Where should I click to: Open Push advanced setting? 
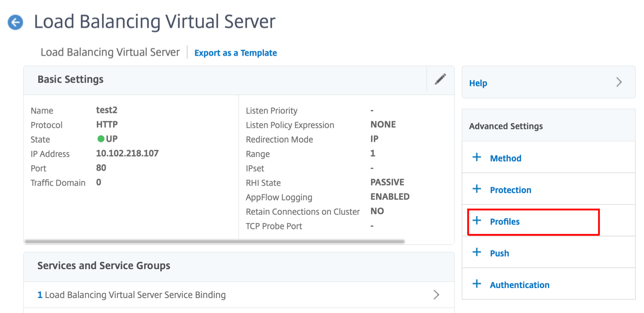click(499, 253)
